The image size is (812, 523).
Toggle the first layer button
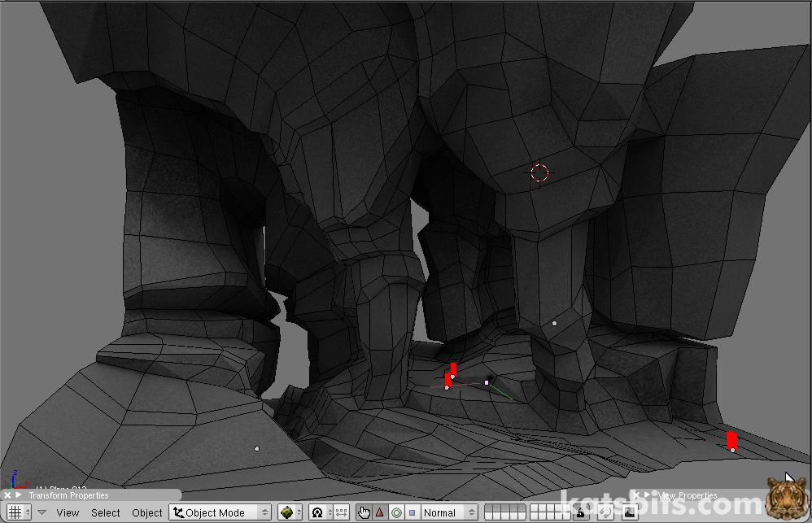(489, 509)
